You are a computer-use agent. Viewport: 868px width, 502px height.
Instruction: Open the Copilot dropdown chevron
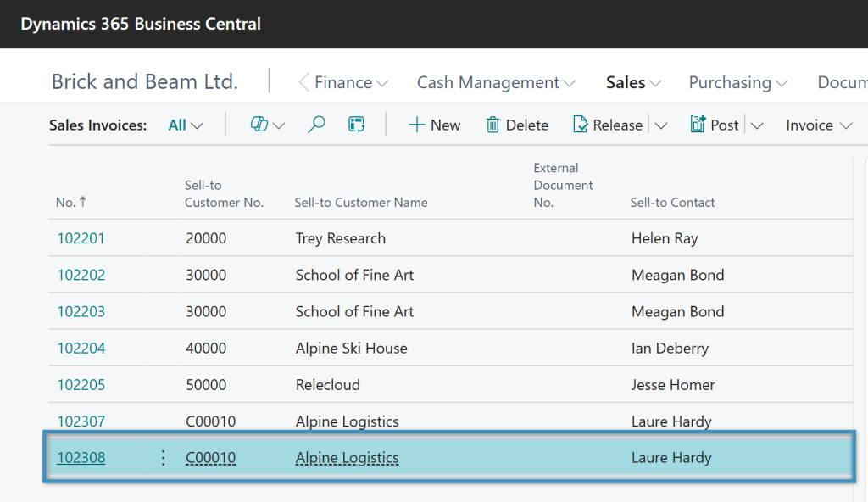pyautogui.click(x=279, y=126)
